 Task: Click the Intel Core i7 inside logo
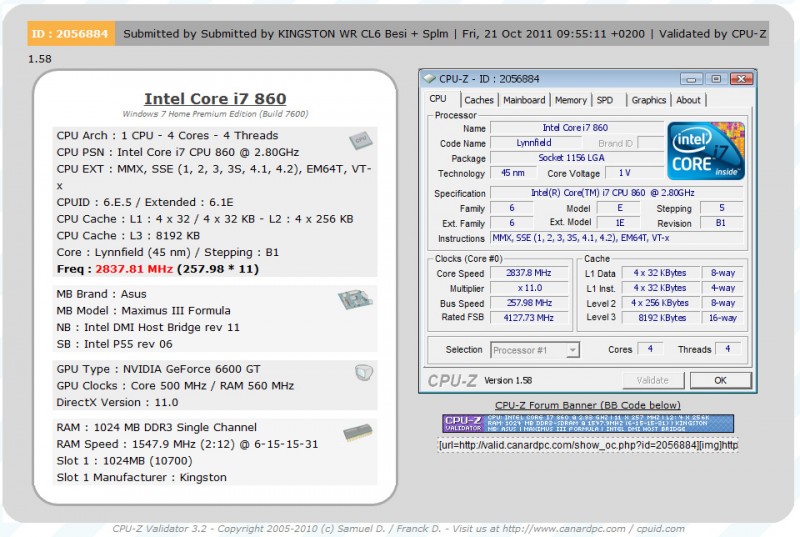pyautogui.click(x=706, y=150)
